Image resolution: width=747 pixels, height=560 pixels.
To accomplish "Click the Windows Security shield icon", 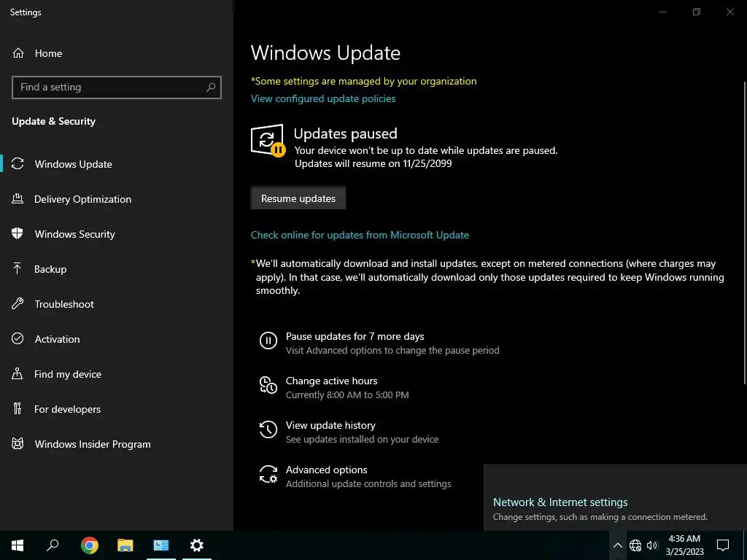I will click(18, 233).
